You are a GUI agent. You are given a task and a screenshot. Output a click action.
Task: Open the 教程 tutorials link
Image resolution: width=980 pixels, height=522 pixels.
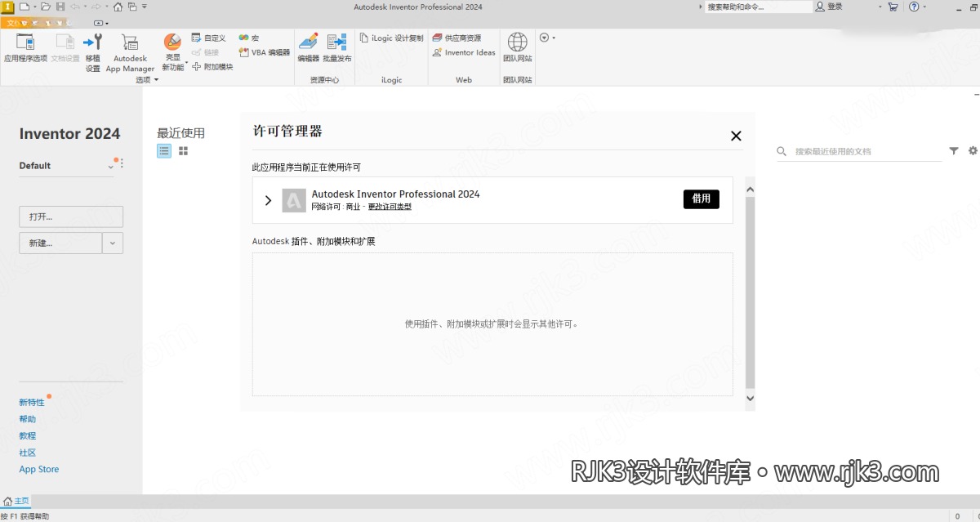(28, 436)
